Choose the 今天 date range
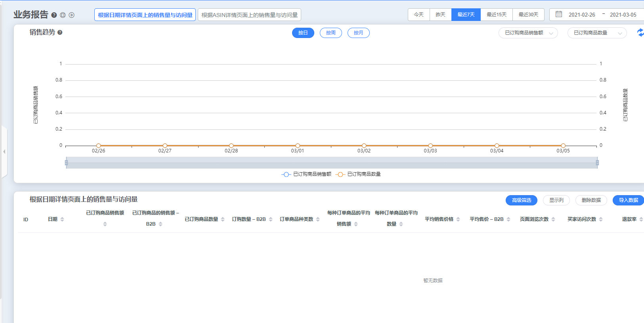The height and width of the screenshot is (323, 644). click(419, 15)
